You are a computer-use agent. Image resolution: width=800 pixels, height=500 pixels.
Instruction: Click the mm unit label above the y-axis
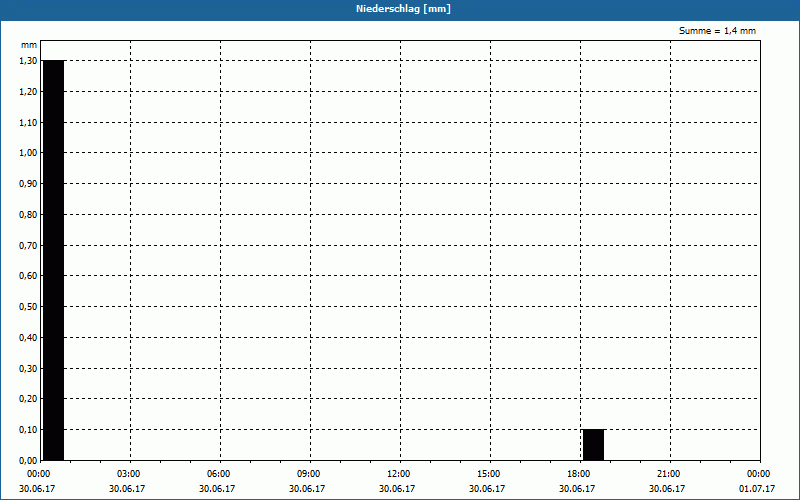pos(29,45)
